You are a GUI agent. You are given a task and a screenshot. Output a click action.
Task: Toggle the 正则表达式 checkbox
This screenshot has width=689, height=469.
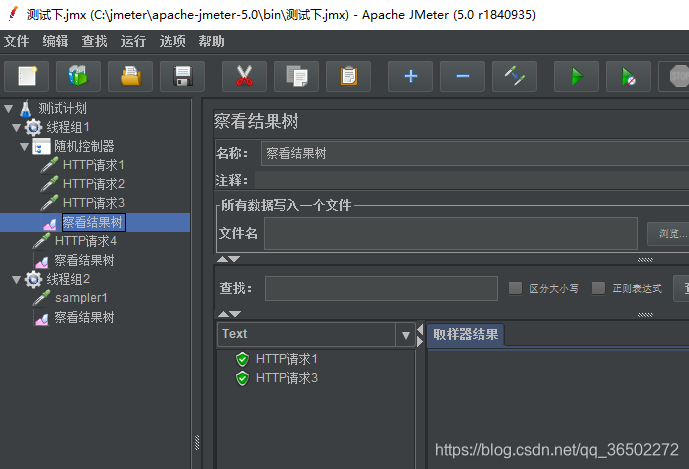(x=598, y=288)
